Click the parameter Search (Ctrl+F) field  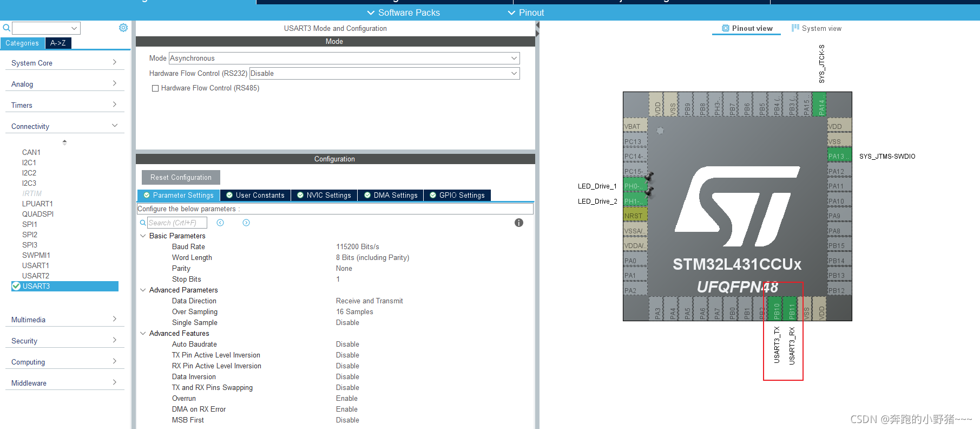tap(177, 223)
